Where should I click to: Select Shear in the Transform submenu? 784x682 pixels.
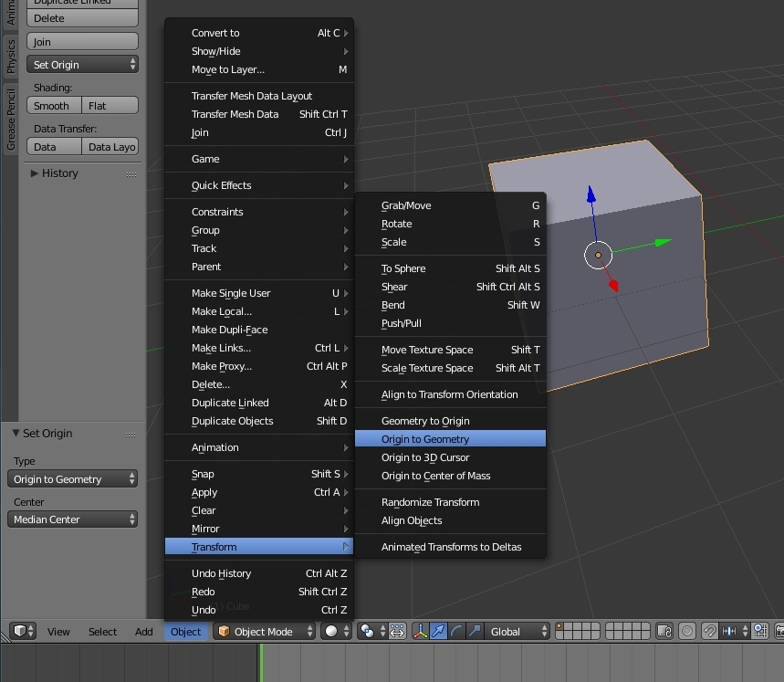450,287
